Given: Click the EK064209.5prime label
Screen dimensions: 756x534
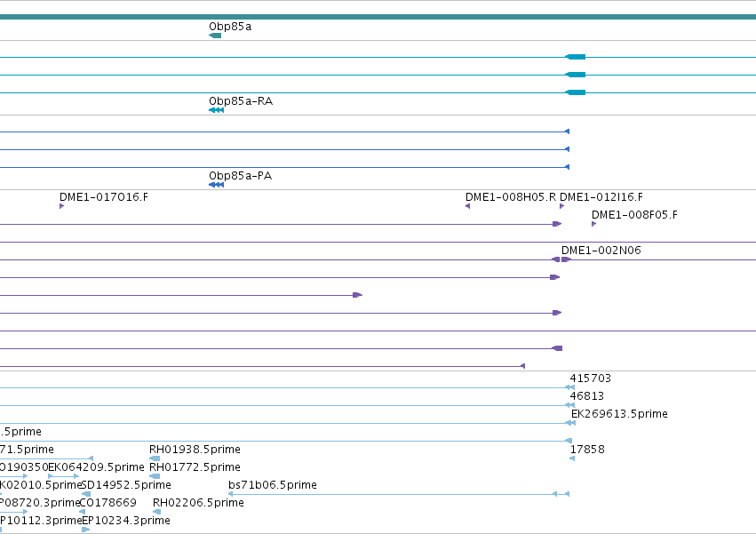Looking at the screenshot, I should (x=97, y=467).
